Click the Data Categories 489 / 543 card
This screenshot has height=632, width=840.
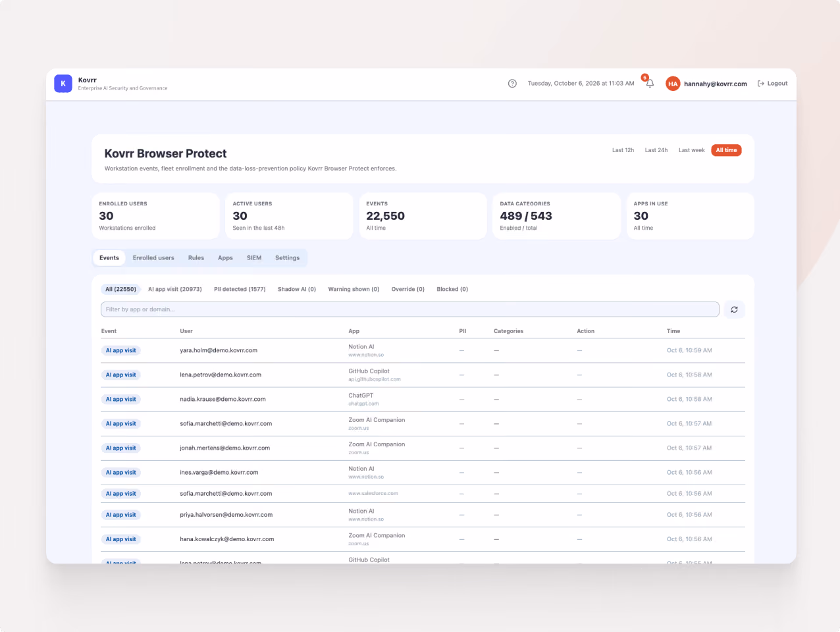coord(556,216)
